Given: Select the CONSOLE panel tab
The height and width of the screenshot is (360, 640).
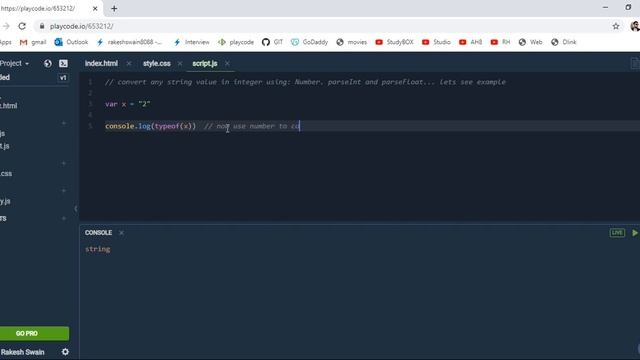Looking at the screenshot, I should pyautogui.click(x=98, y=233).
